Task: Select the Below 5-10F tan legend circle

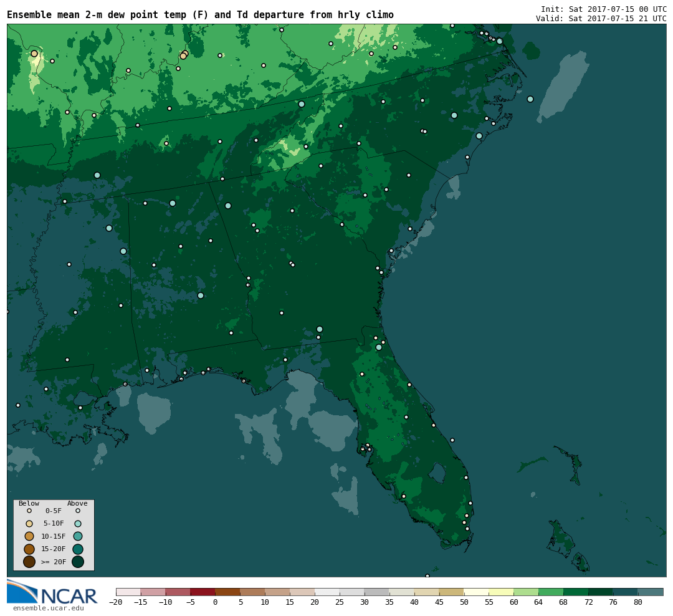Action: coord(29,524)
